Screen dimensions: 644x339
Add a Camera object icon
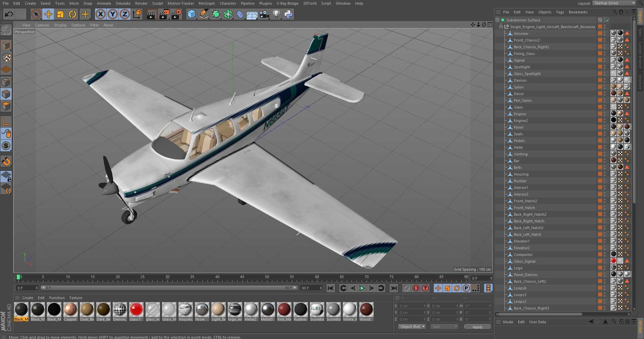(x=264, y=14)
